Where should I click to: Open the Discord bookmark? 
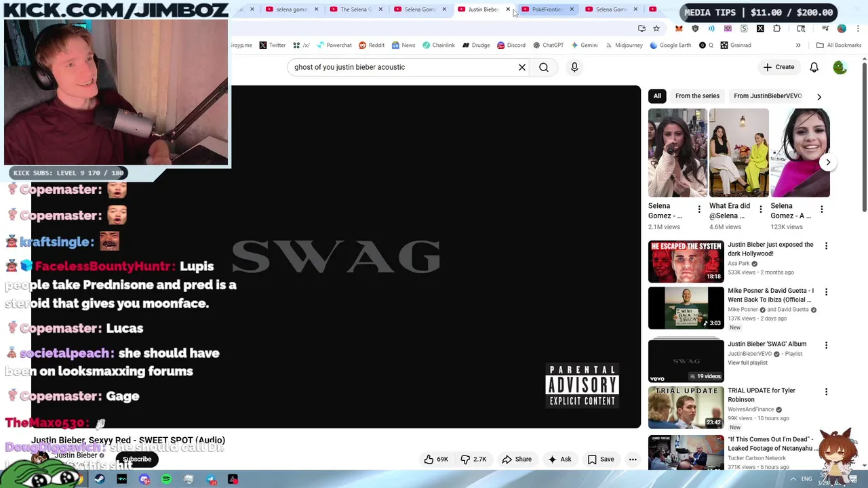coord(511,45)
